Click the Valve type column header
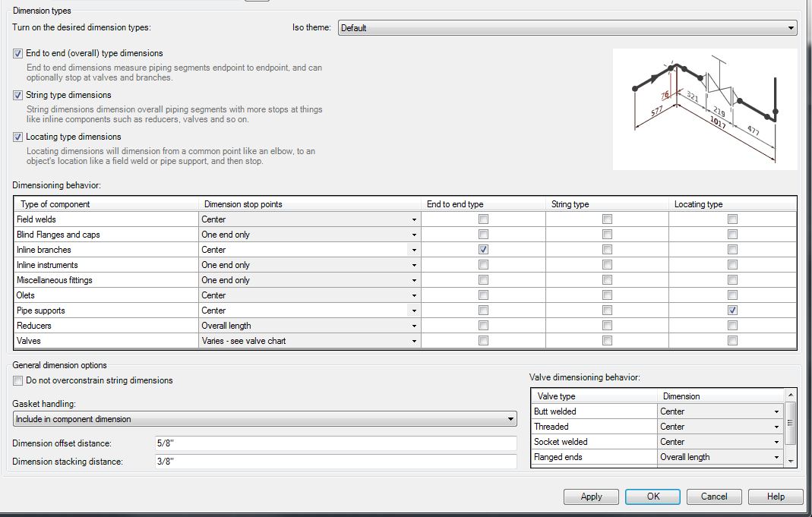812x517 pixels. 594,396
